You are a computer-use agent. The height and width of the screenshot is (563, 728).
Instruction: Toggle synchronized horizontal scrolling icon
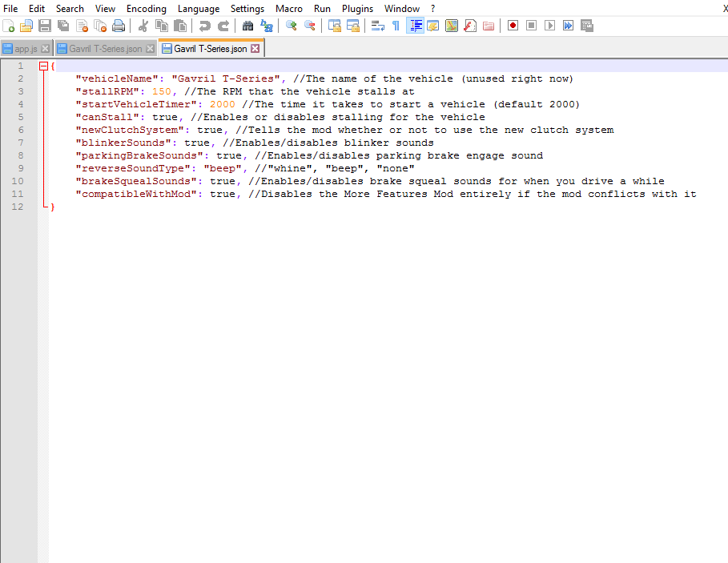pyautogui.click(x=353, y=26)
